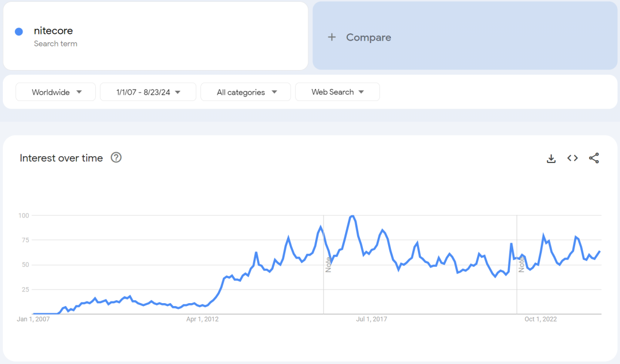Screen dimensions: 620x364
Task: Expand the 1/1/07 - 8/23/24 date range
Action: 148,92
